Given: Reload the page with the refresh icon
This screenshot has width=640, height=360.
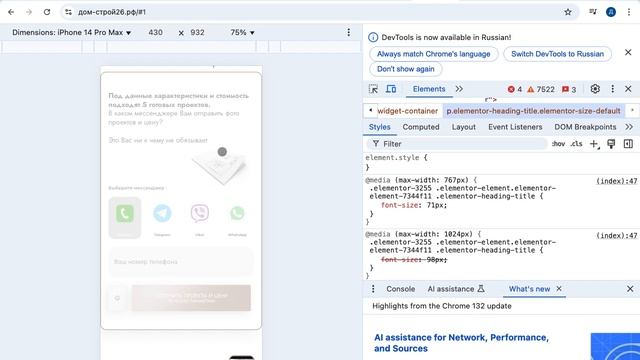Looking at the screenshot, I should click(x=47, y=12).
